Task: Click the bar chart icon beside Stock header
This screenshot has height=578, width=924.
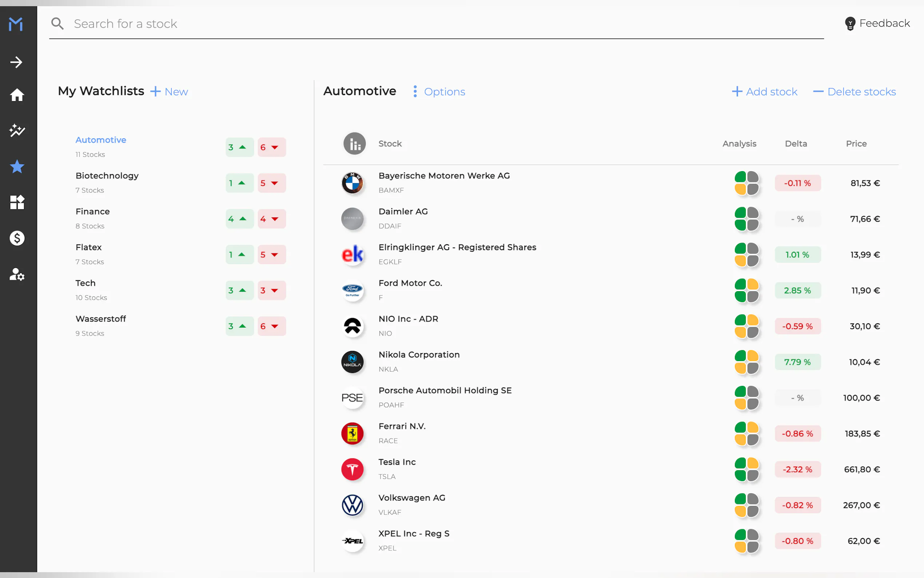Action: 354,144
